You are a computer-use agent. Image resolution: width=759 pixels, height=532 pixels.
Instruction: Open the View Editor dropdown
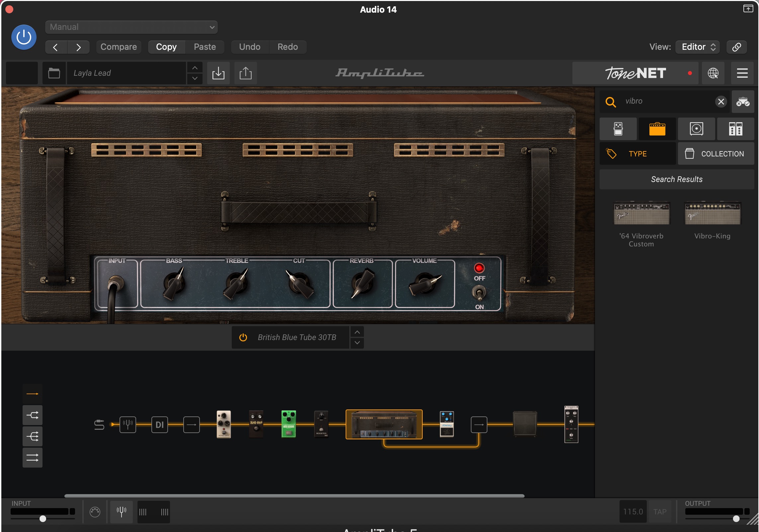coord(698,47)
